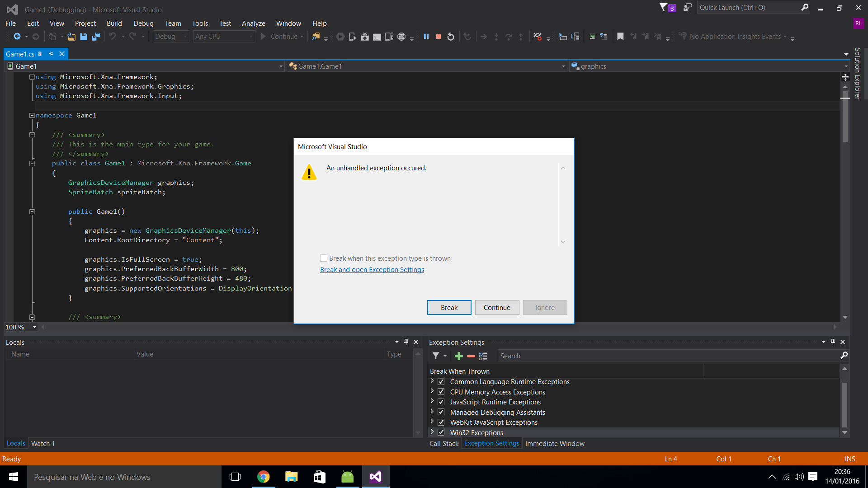This screenshot has height=488, width=868.
Task: Click the Android Studio taskbar icon
Action: pos(348,477)
